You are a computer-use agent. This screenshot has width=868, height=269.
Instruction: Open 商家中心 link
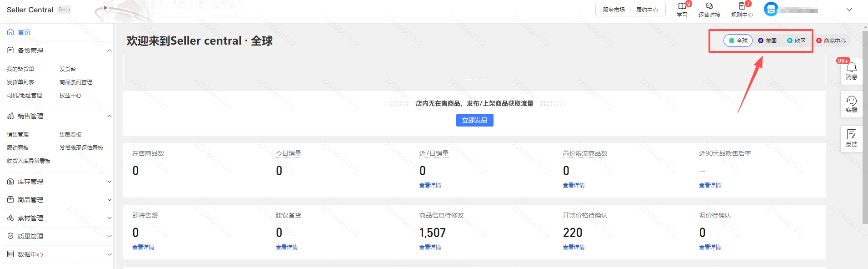835,41
